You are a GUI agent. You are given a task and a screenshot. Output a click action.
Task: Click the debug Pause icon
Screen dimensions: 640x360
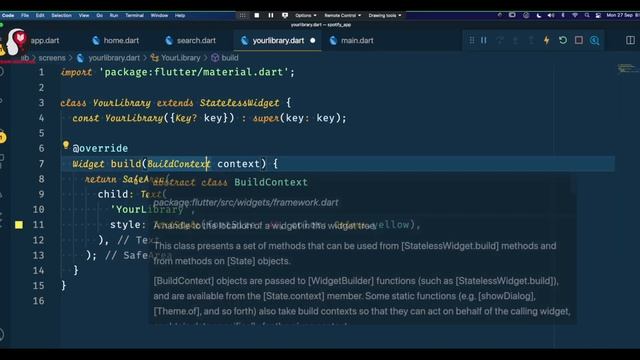pos(484,40)
